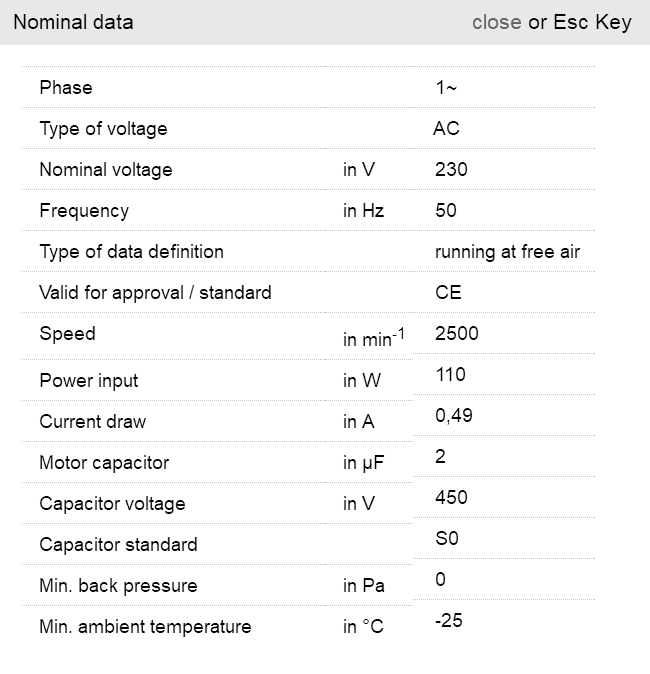Click the Capacitor standard value S0

pos(446,539)
